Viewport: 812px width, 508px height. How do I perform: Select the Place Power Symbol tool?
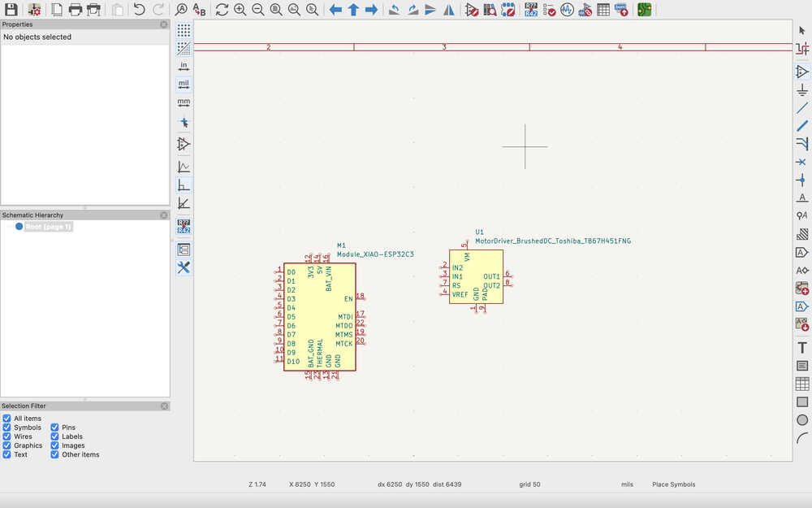[x=802, y=89]
